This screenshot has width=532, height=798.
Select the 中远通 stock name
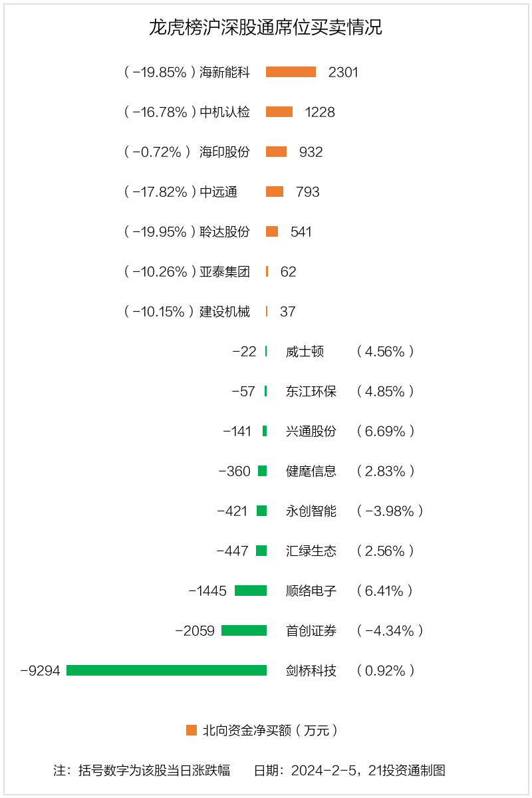coord(218,192)
